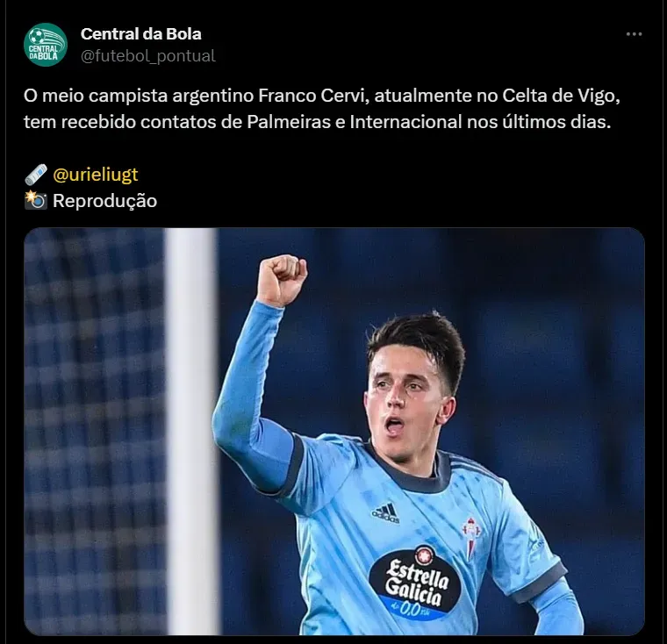The height and width of the screenshot is (644, 667).
Task: Open the Franco Cervi photo attachment
Action: point(333,432)
